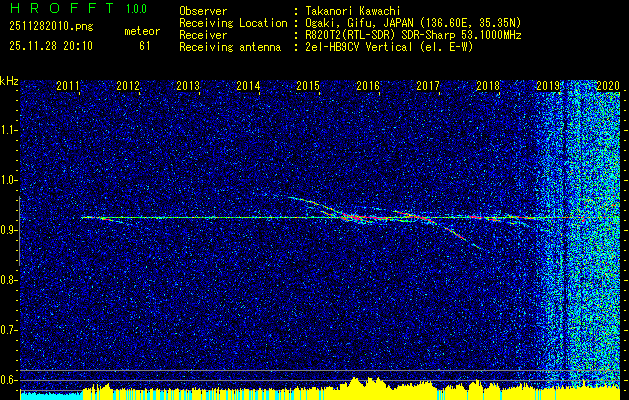This screenshot has width=629, height=400.
Task: Click the 1.1 kHz axis label
Action: click(x=8, y=130)
